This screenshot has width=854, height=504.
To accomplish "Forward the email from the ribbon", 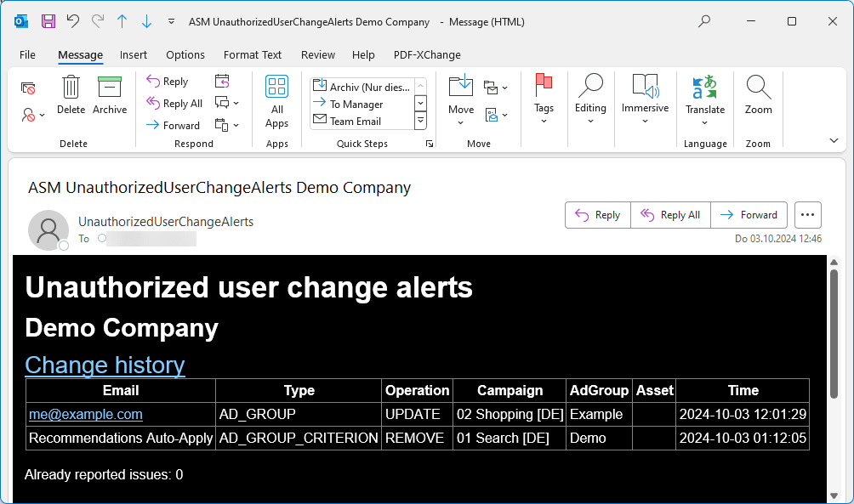I will 173,124.
